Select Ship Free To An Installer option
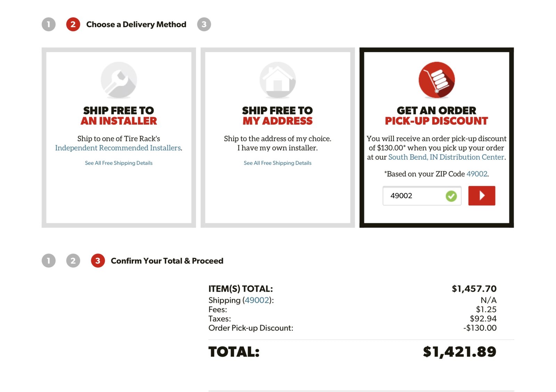 [118, 116]
